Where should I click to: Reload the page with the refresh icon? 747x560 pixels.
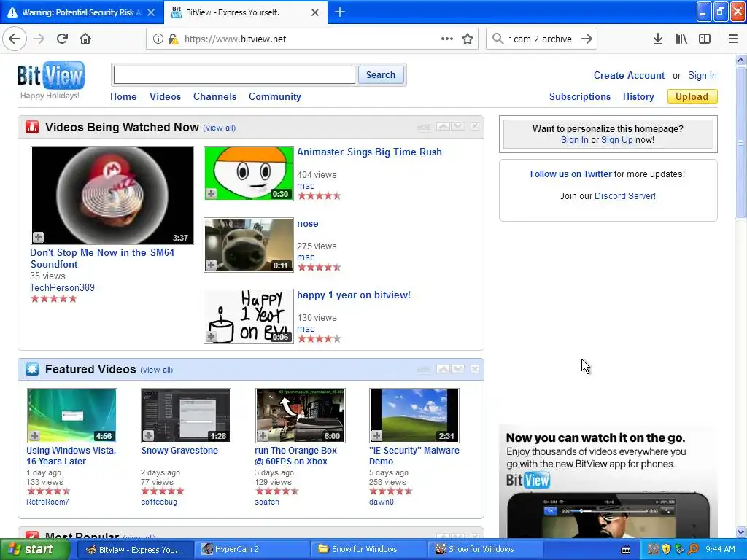pos(62,39)
